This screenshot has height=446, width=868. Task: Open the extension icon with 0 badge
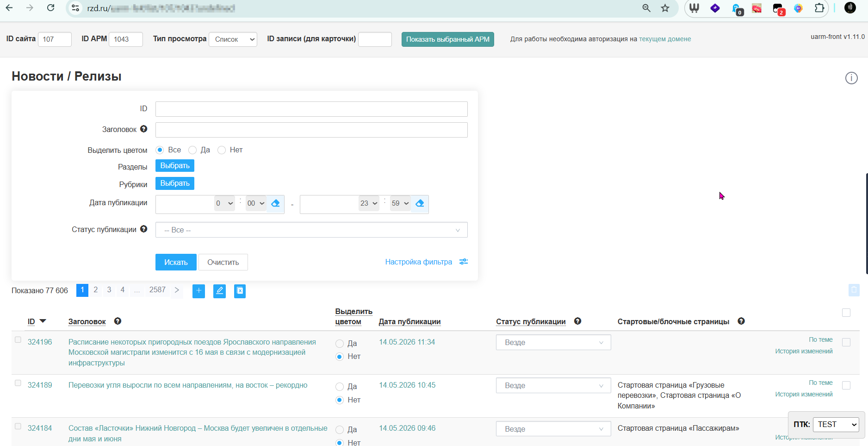pos(737,9)
